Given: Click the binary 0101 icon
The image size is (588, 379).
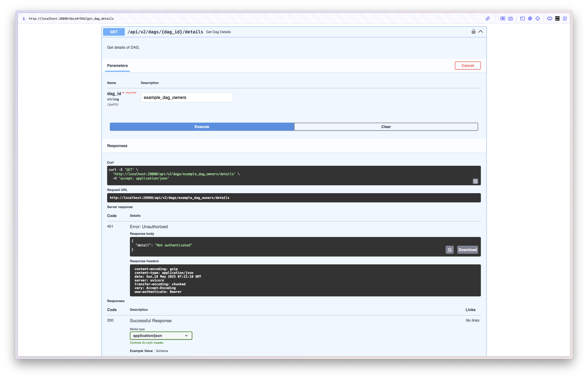Looking at the screenshot, I should coord(557,18).
